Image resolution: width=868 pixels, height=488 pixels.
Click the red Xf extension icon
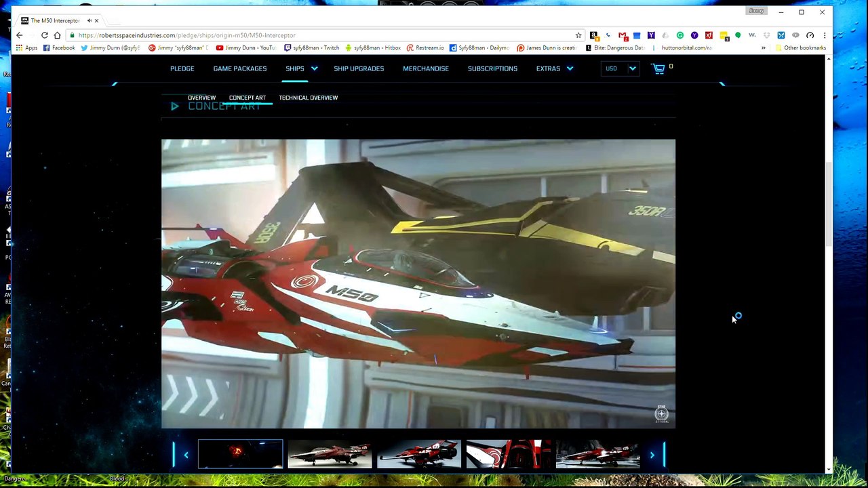click(x=709, y=35)
